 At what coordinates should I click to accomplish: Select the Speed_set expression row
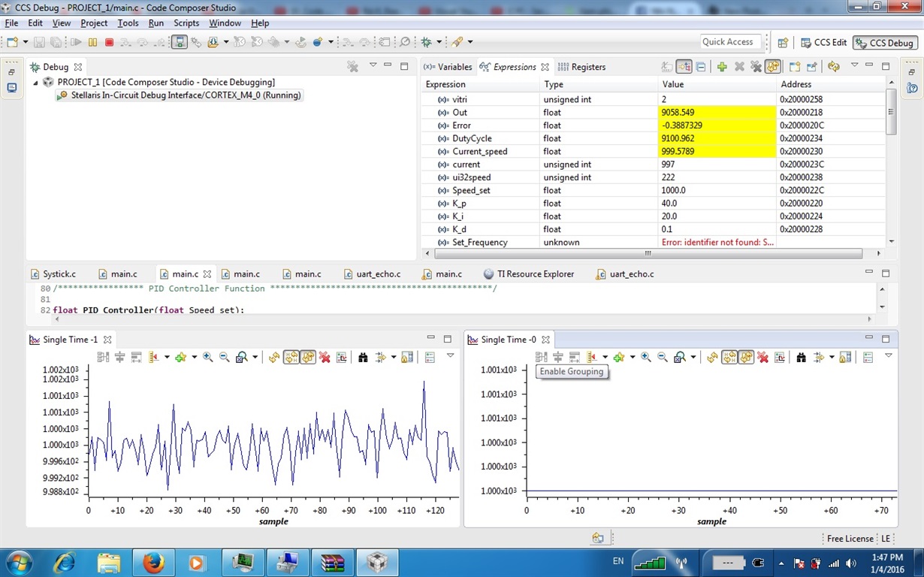[x=654, y=190]
